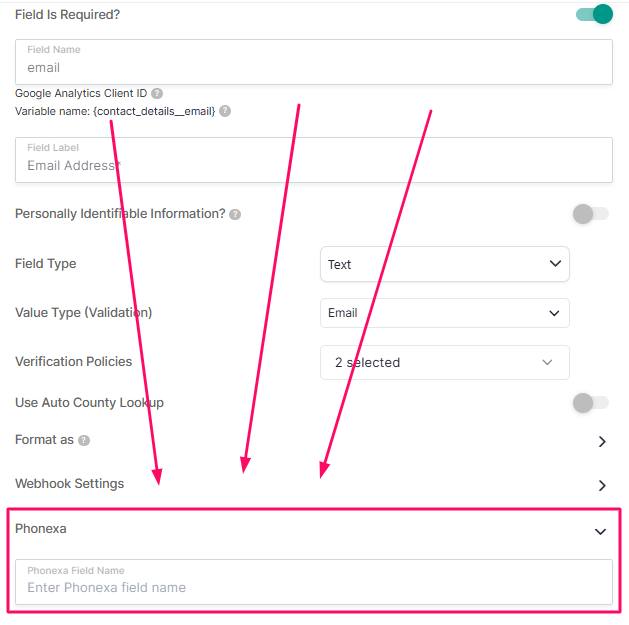Click help icon beside Google Analytics Client ID
The image size is (629, 625).
pyautogui.click(x=157, y=93)
